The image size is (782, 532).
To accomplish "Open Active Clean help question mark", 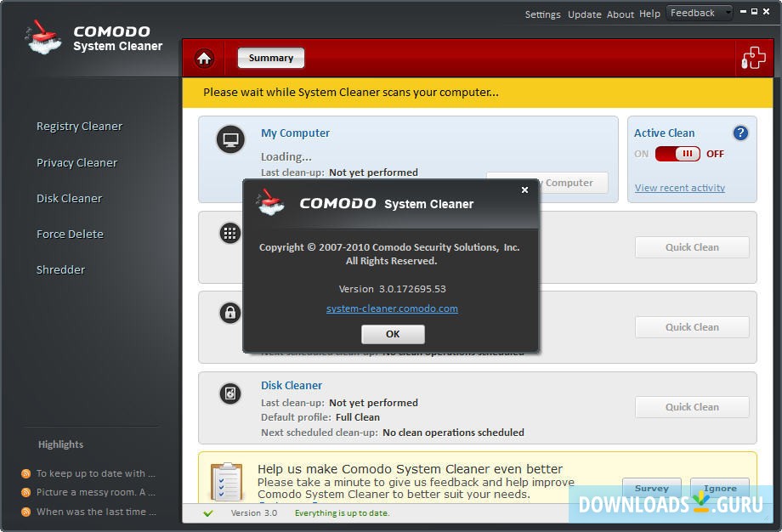I will point(740,133).
